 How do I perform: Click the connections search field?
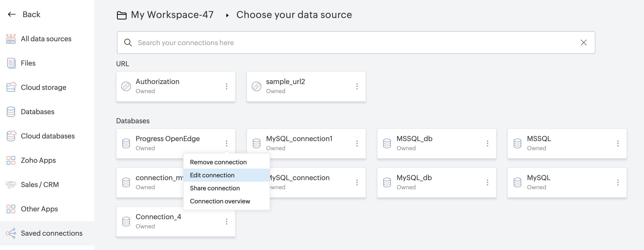[350, 43]
